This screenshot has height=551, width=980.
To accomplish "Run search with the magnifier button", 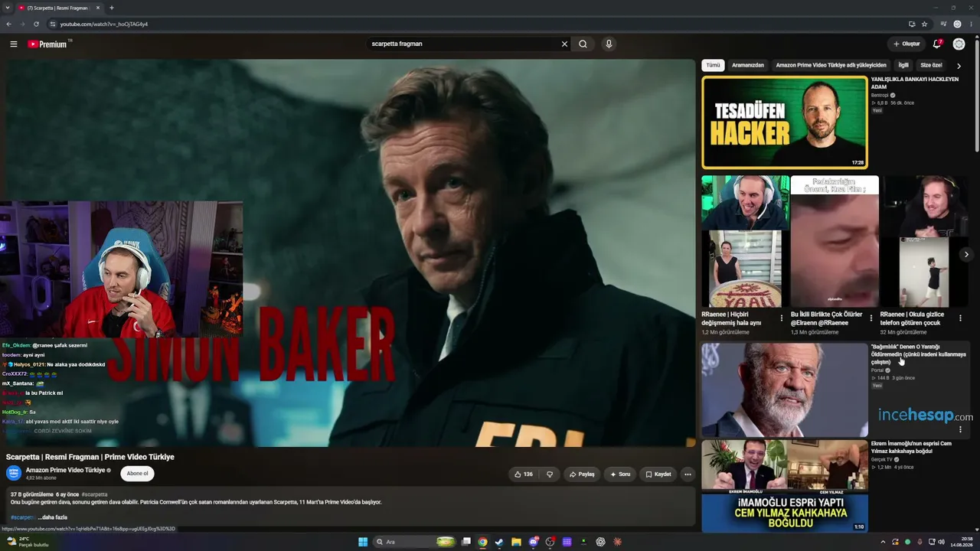I will coord(583,44).
